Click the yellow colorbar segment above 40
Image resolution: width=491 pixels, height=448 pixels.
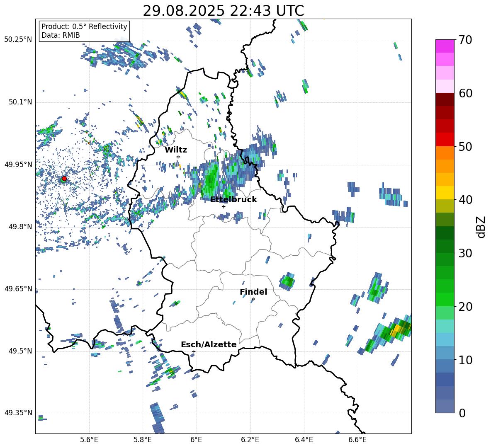tap(445, 193)
